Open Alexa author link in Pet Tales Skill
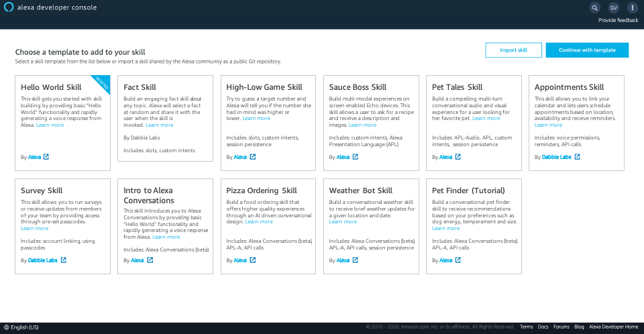Image resolution: width=644 pixels, height=334 pixels. click(x=445, y=157)
